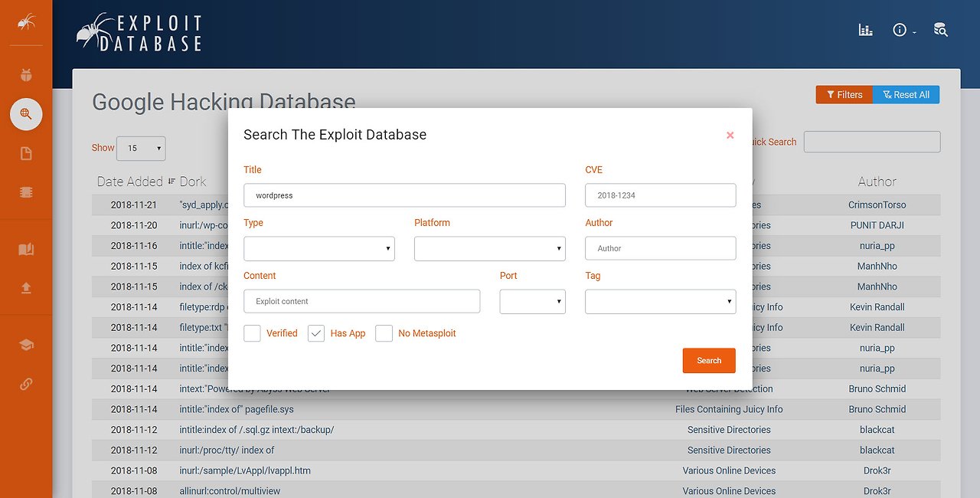Click the Reset All button
The image size is (980, 498).
pos(906,94)
